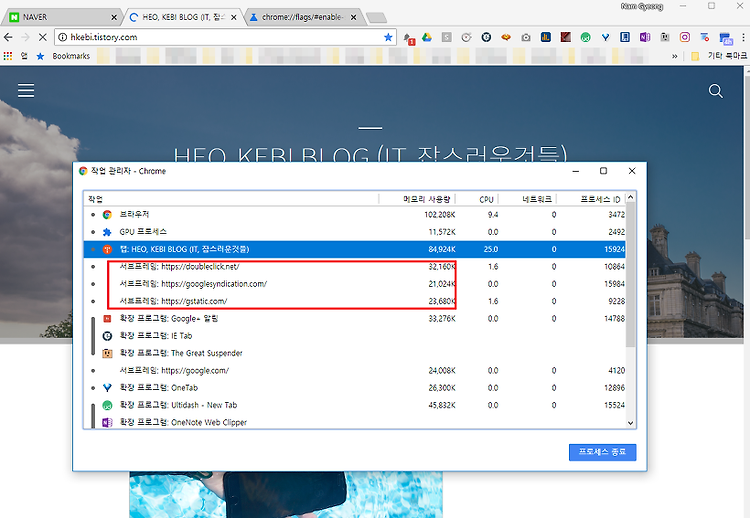Open the blue book extension icon
This screenshot has height=518, width=750.
click(625, 37)
